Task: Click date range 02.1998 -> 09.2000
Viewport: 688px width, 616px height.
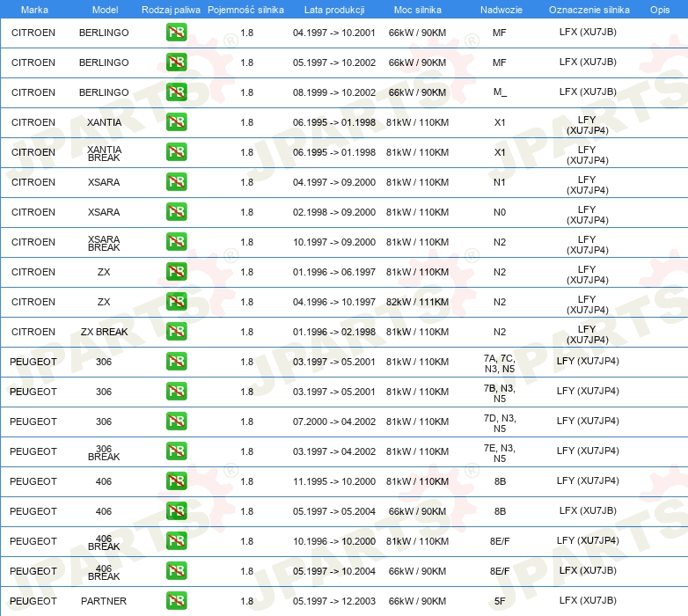Action: coord(334,212)
